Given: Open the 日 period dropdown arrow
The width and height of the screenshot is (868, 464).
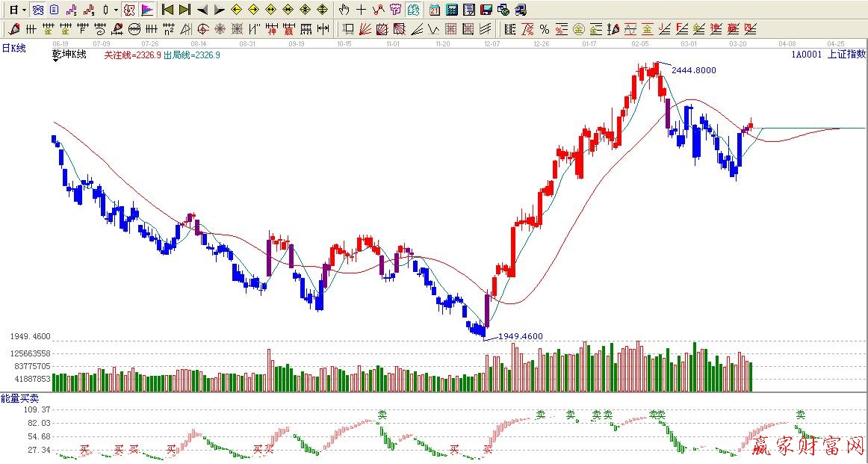Looking at the screenshot, I should (25, 10).
